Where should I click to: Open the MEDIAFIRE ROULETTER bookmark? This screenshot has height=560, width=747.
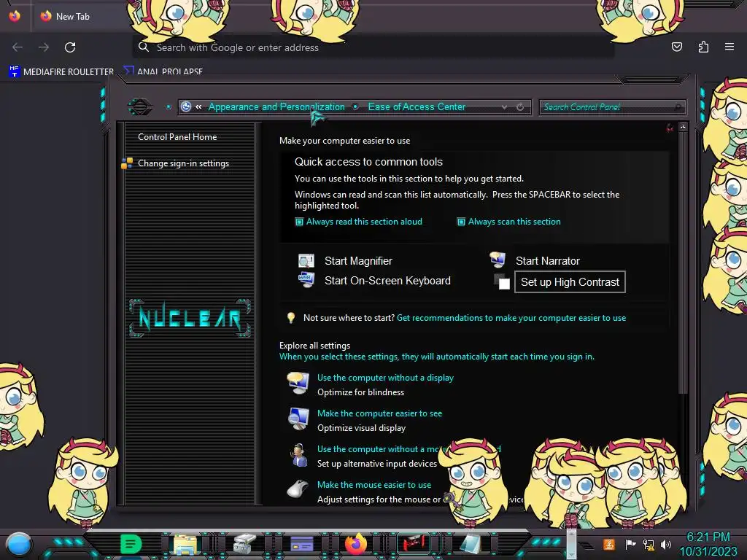(x=61, y=71)
